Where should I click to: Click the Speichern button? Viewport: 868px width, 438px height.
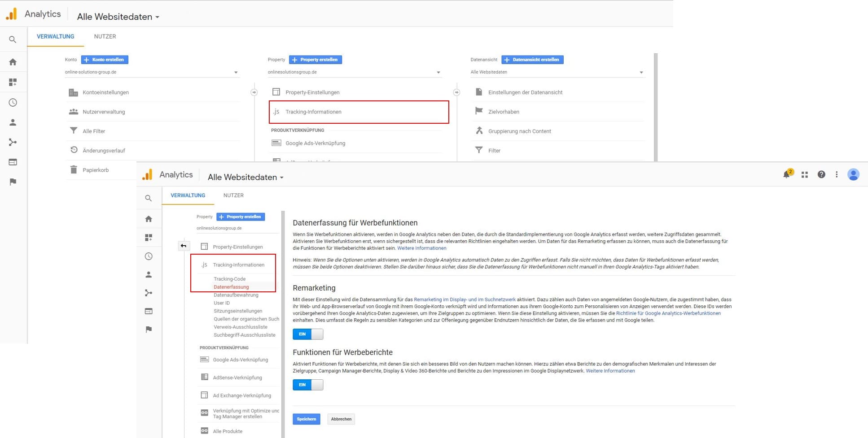point(307,419)
